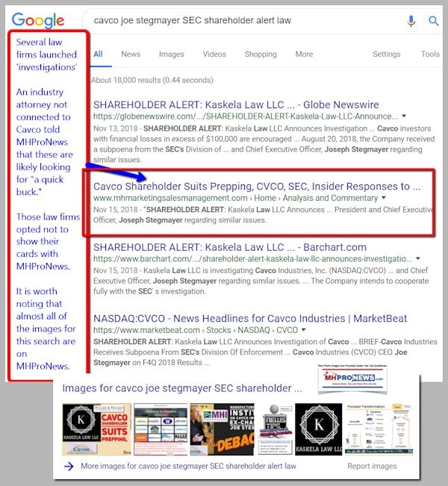The width and height of the screenshot is (448, 486).
Task: Expand the mhmarketingsalesmanagement.com URL dropdown arrow
Action: point(384,197)
